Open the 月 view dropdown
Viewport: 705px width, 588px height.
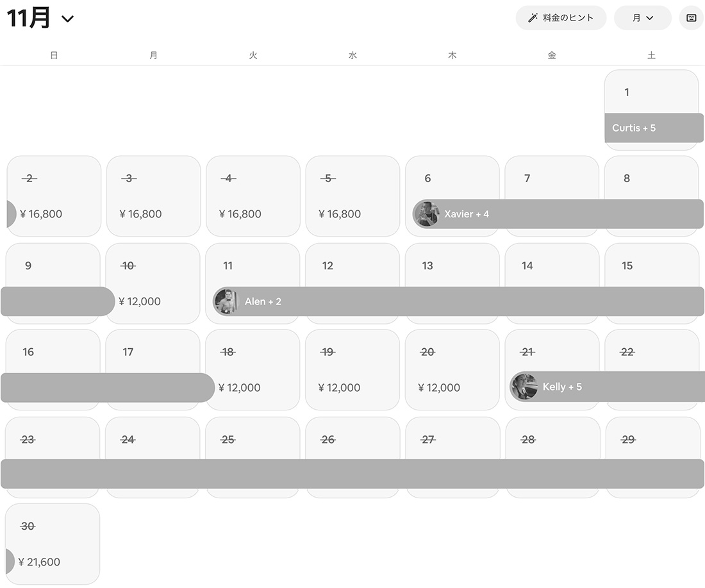tap(642, 18)
